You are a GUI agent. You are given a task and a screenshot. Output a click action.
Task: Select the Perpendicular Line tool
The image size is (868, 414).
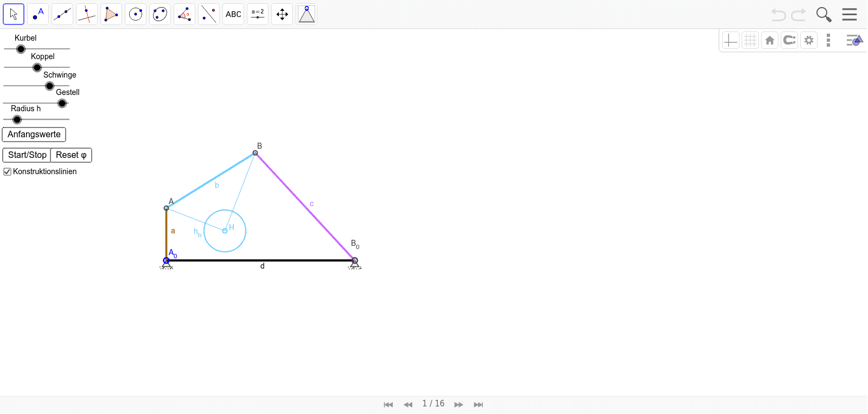(x=87, y=14)
